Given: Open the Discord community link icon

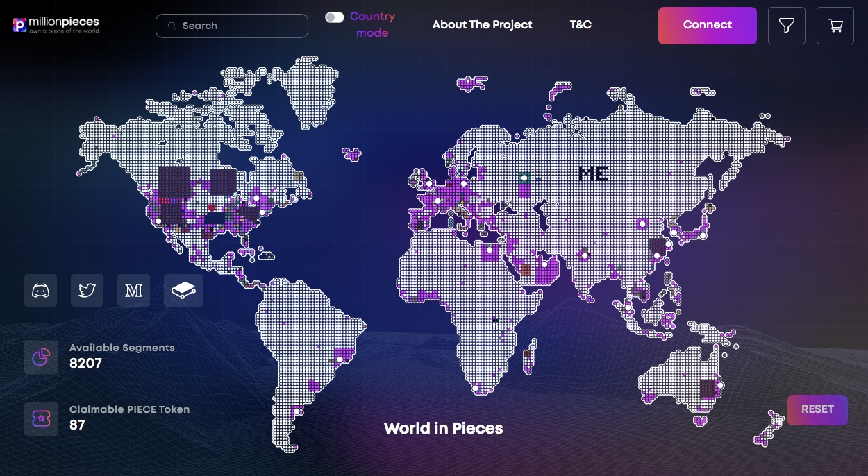Looking at the screenshot, I should [41, 290].
